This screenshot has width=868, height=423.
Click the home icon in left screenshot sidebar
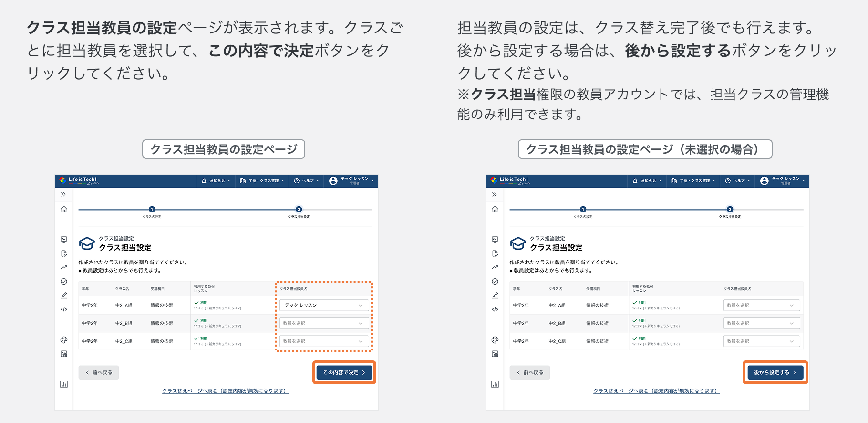pos(64,209)
